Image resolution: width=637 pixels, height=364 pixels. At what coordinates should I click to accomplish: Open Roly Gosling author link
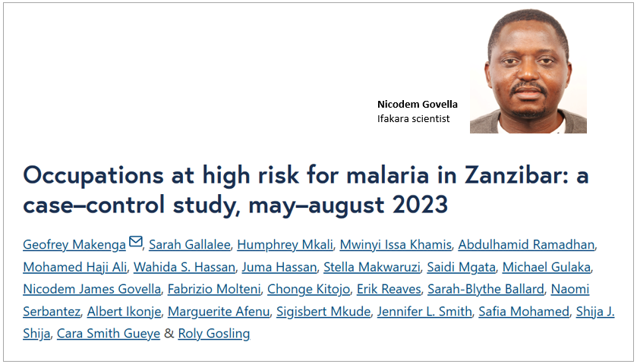tap(214, 334)
